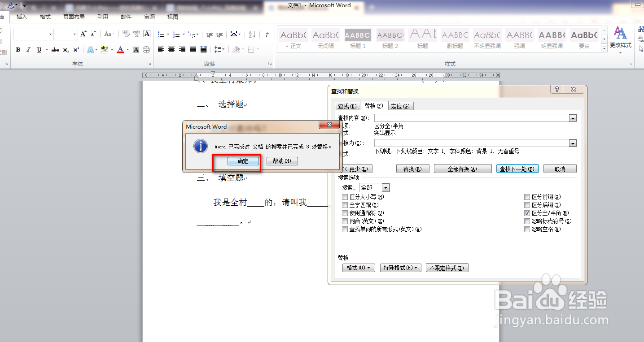This screenshot has width=644, height=342.
Task: Apply multilevel list
Action: click(192, 34)
